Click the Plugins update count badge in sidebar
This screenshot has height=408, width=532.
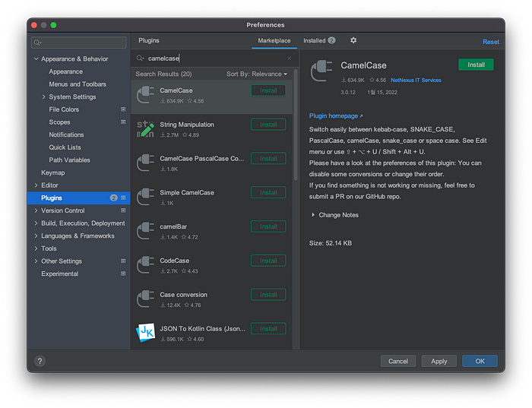[x=114, y=198]
